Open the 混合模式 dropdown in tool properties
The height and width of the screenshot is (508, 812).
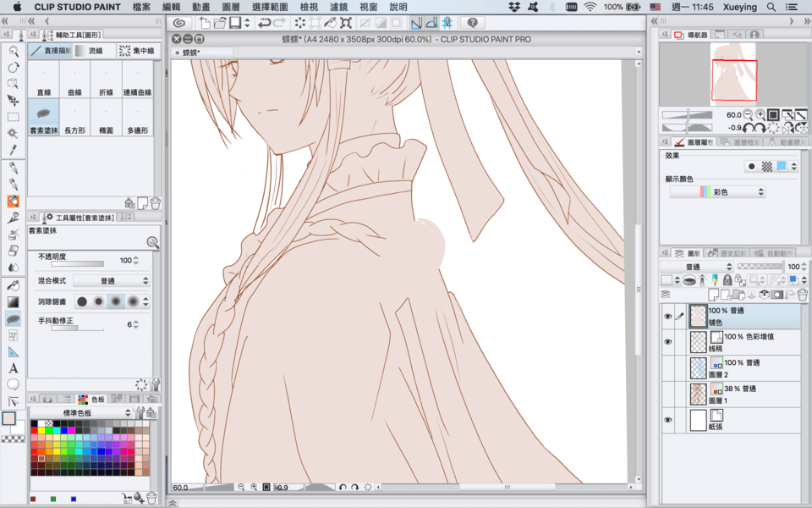tap(112, 280)
